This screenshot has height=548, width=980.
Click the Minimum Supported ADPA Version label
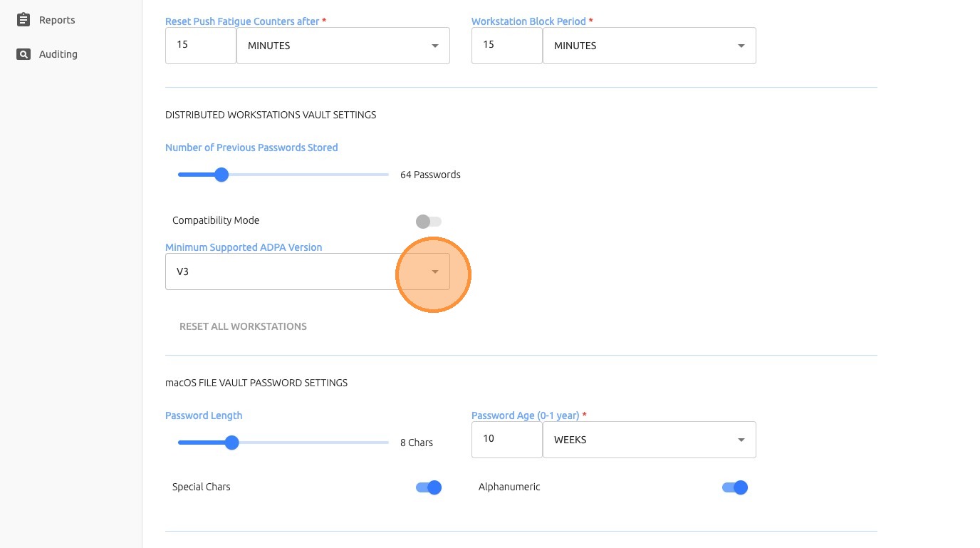[x=244, y=247]
